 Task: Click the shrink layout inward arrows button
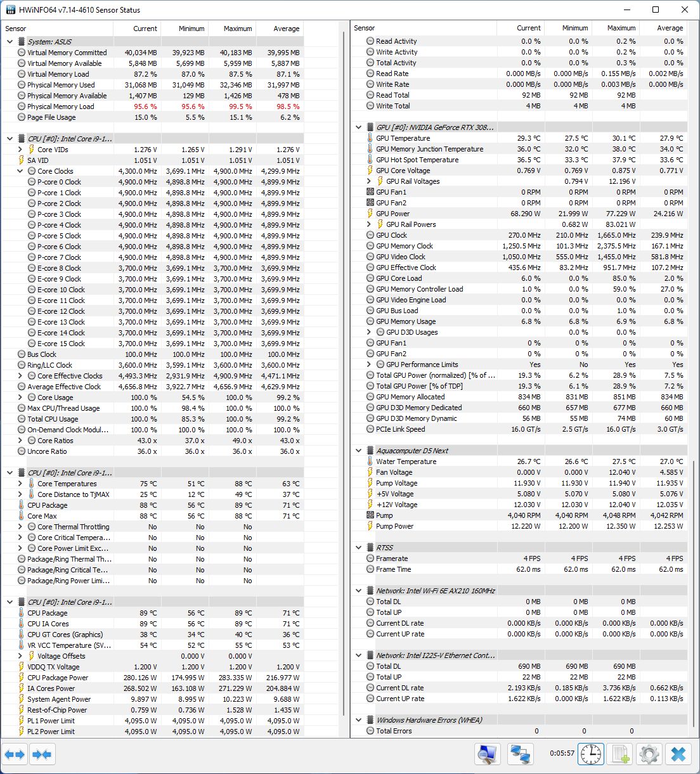point(42,754)
